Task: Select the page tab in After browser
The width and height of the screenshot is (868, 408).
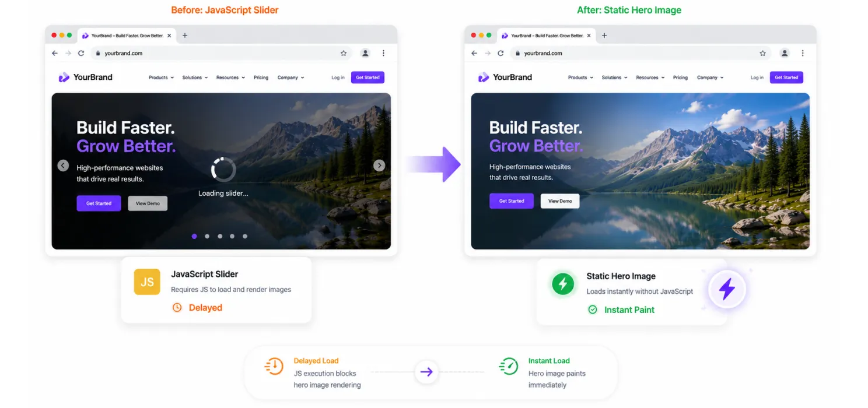Action: coord(545,36)
